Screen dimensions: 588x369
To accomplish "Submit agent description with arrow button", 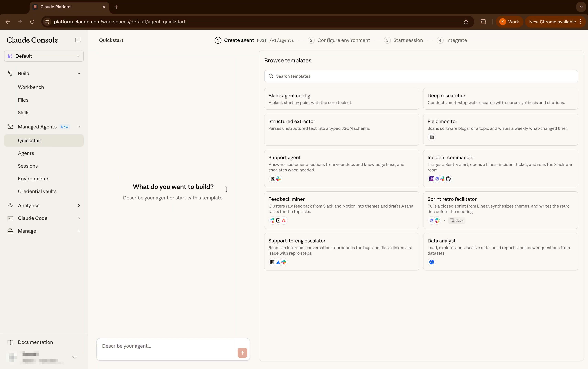I will [242, 353].
